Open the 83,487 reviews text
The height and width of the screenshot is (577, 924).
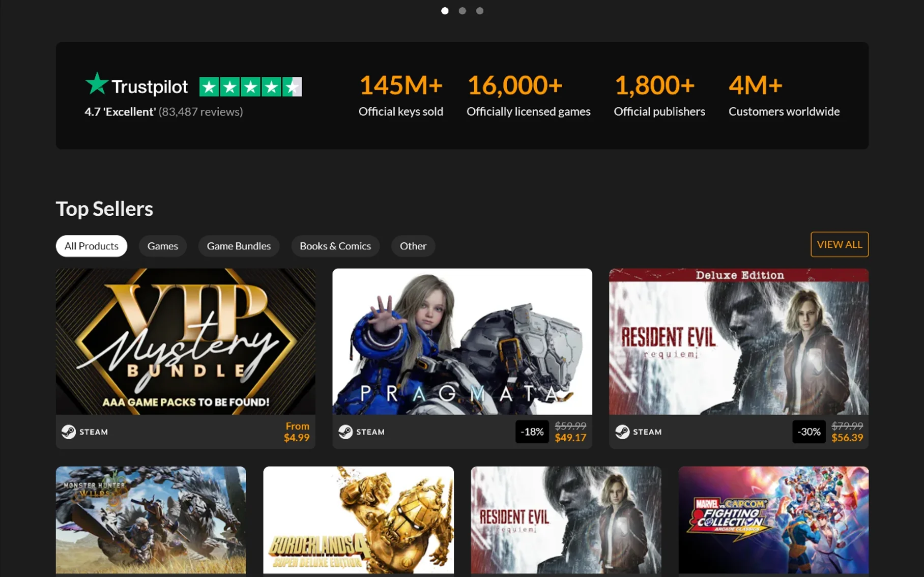coord(200,111)
